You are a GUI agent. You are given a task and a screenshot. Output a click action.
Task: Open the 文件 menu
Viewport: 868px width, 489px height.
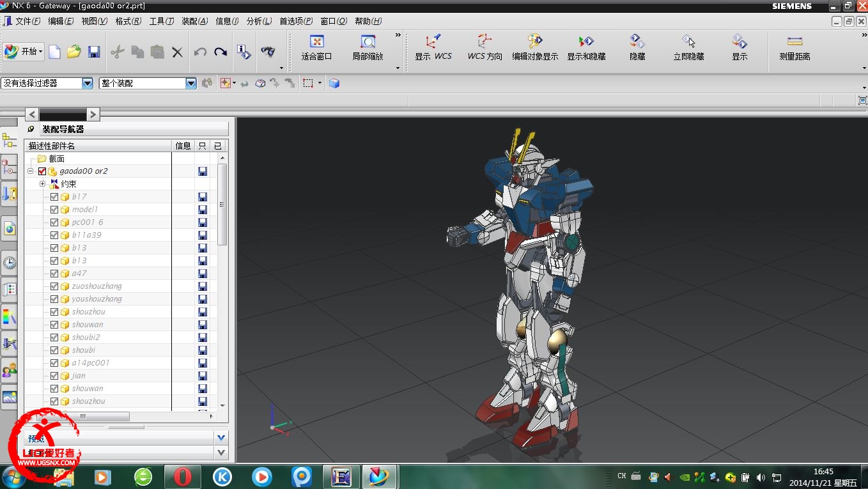[x=27, y=21]
